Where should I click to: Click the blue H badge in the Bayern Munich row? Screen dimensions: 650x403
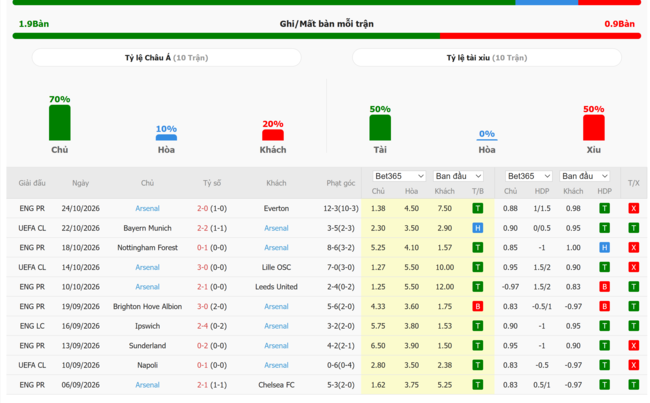(478, 228)
